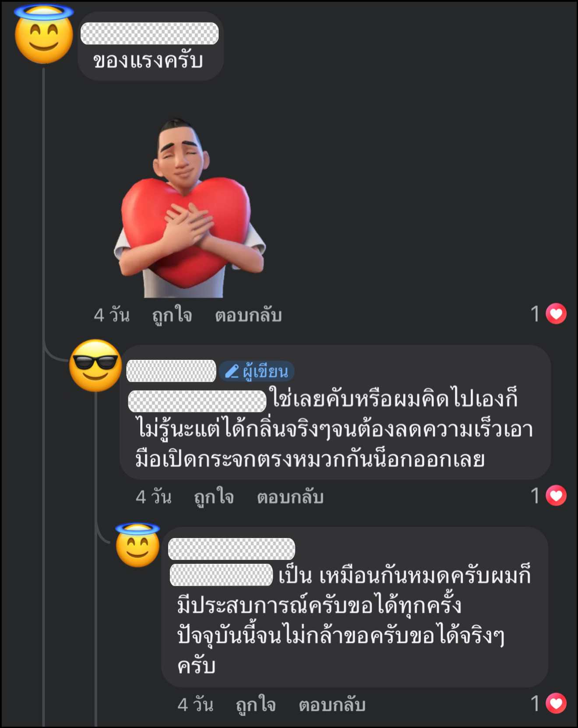Open the halo emoji avatar on the bottom reply
Viewport: 578px width, 728px height.
tap(137, 545)
